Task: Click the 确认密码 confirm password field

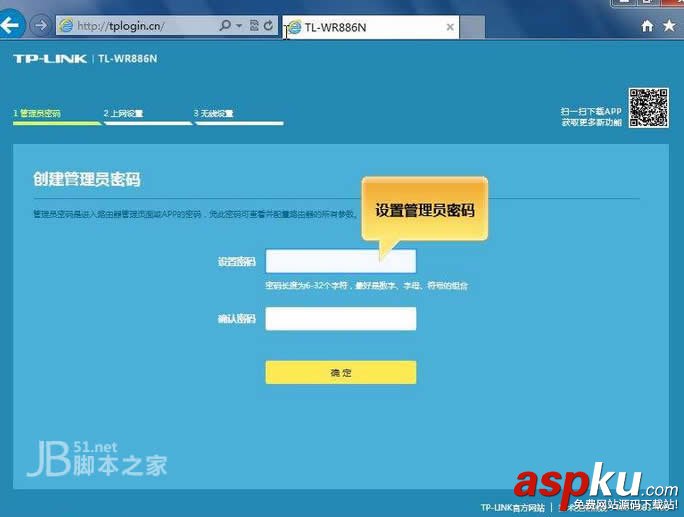Action: [x=341, y=318]
